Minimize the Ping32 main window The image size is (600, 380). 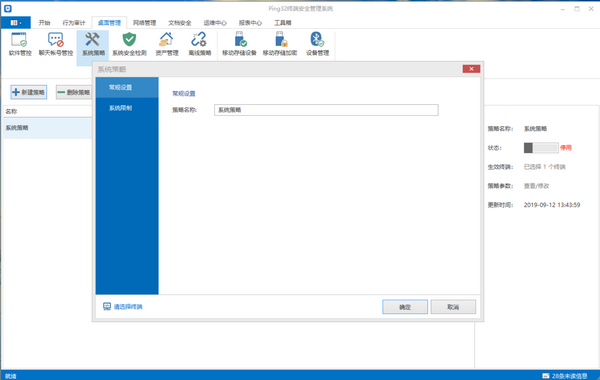point(562,9)
